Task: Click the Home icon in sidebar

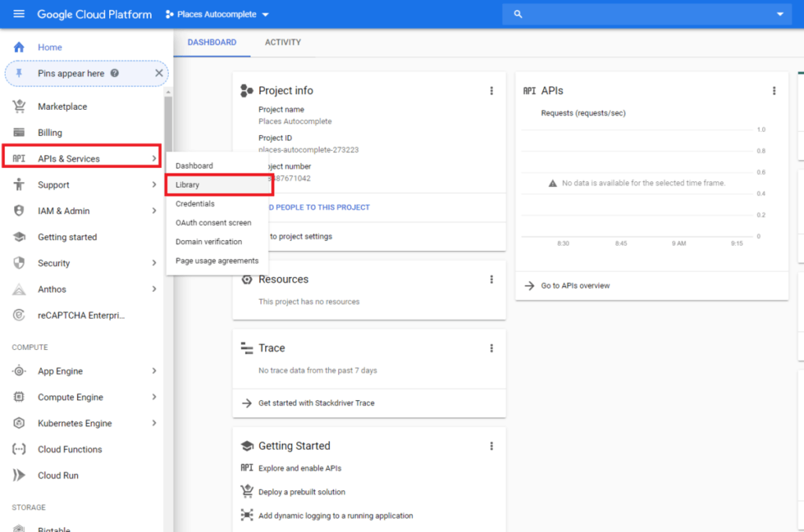Action: (20, 47)
